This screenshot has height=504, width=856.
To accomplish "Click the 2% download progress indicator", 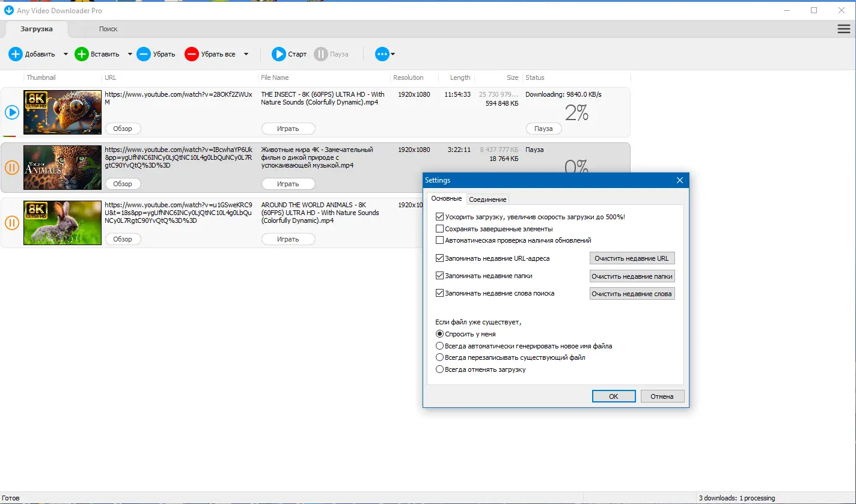I will point(576,112).
